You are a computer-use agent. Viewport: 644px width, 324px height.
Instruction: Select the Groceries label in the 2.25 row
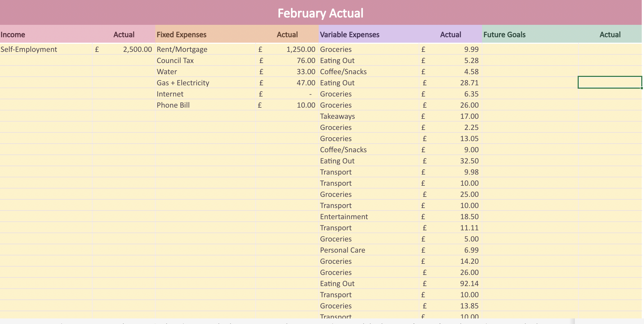click(369, 127)
